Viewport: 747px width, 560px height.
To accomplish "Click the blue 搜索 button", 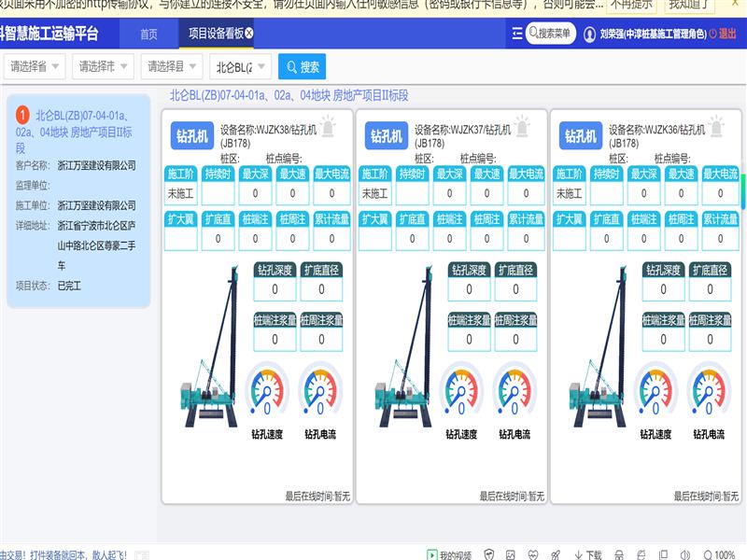I will click(x=303, y=67).
